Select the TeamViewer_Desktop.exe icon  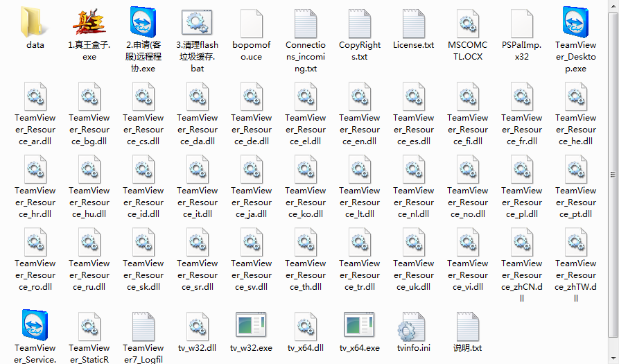point(575,22)
